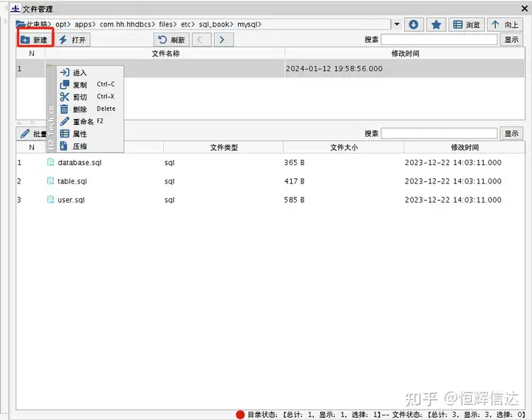Click the 文件名称 column header
The image size is (532, 420).
tap(166, 53)
